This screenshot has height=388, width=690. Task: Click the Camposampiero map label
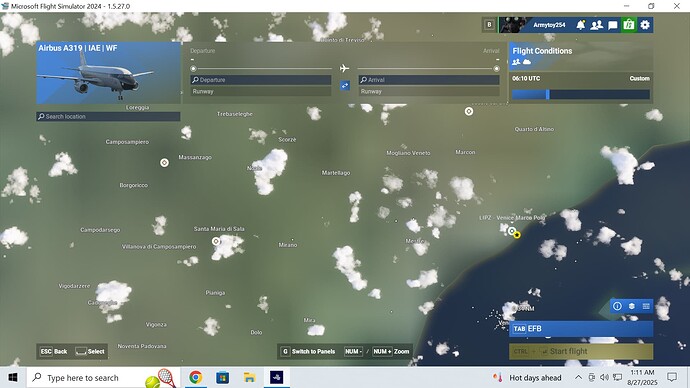coord(127,142)
